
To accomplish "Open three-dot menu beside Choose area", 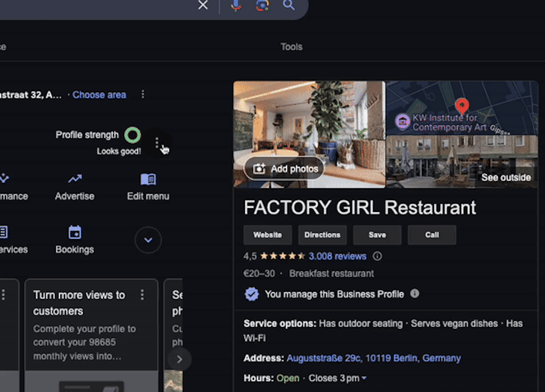I will [x=143, y=94].
